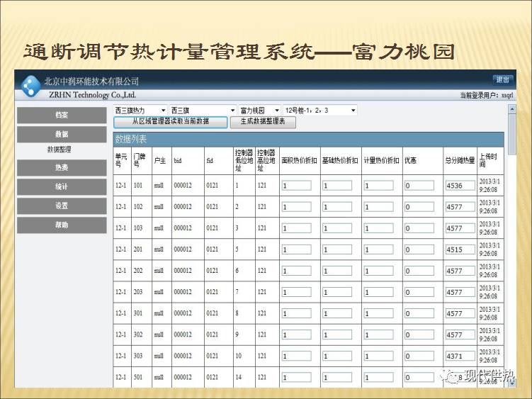
Task: Click the vertical scrollbar thumb
Action: (x=512, y=134)
